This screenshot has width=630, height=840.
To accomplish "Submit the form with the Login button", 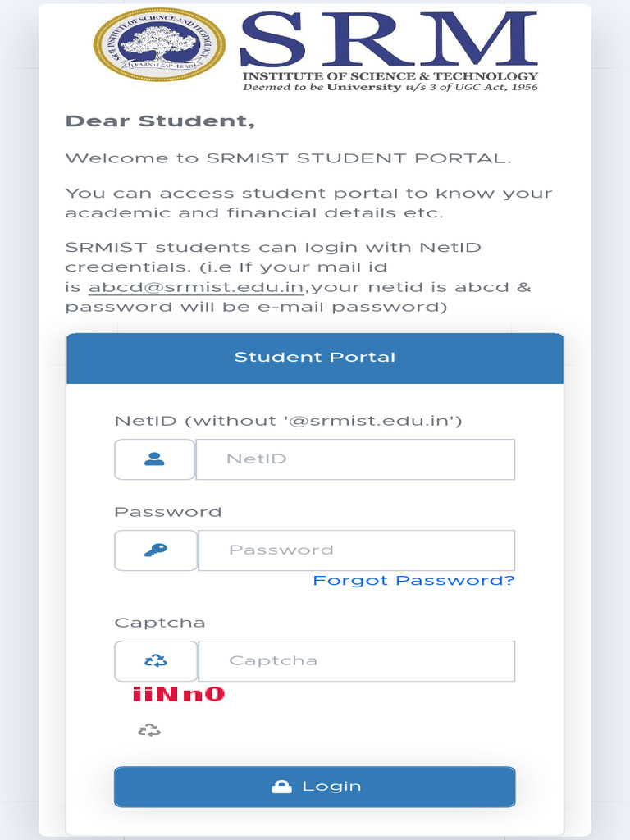I will coord(315,787).
